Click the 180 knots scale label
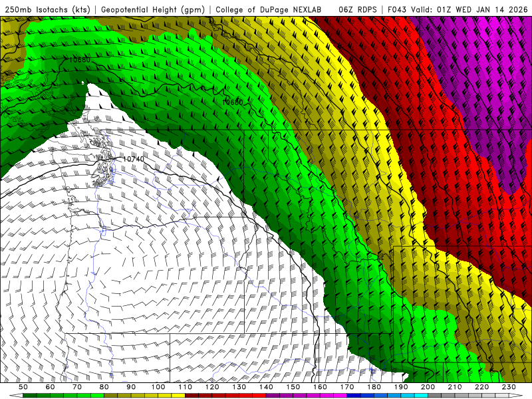Viewport: 532px width, 399px height. [374, 387]
